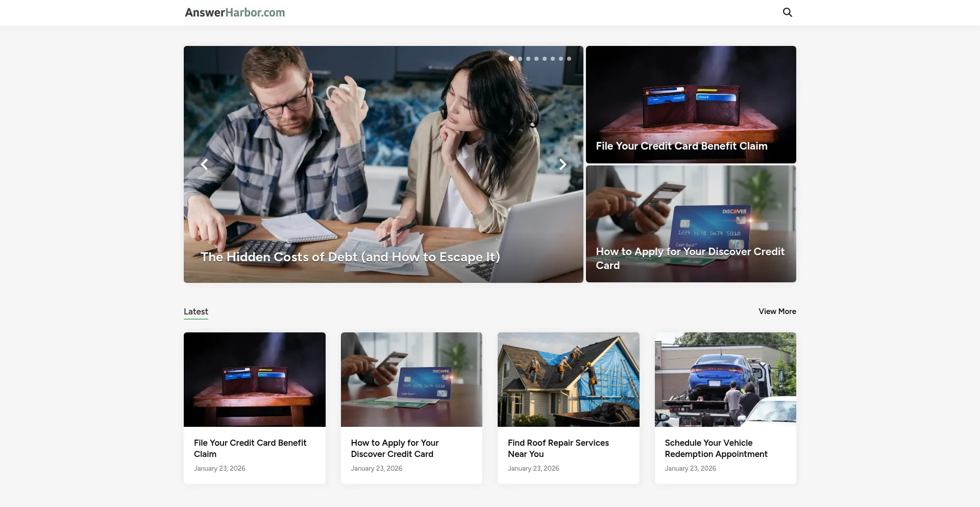
Task: Click the date under the Vehicle Redemption article
Action: (691, 468)
